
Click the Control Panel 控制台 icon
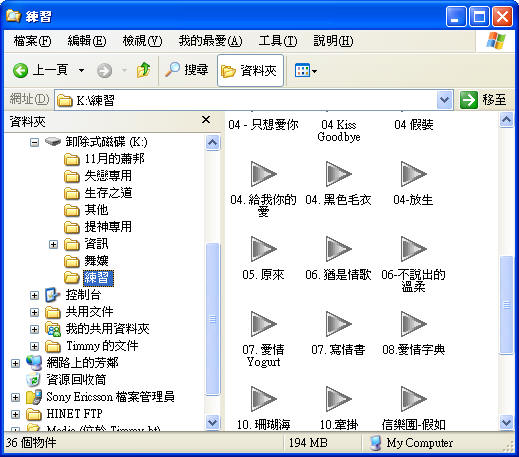coord(53,295)
